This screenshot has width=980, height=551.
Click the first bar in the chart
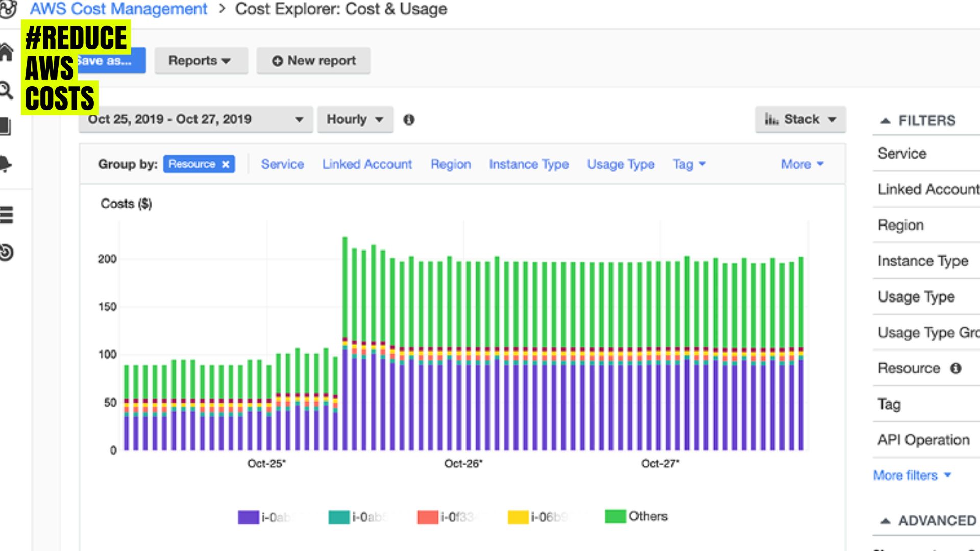pyautogui.click(x=127, y=408)
